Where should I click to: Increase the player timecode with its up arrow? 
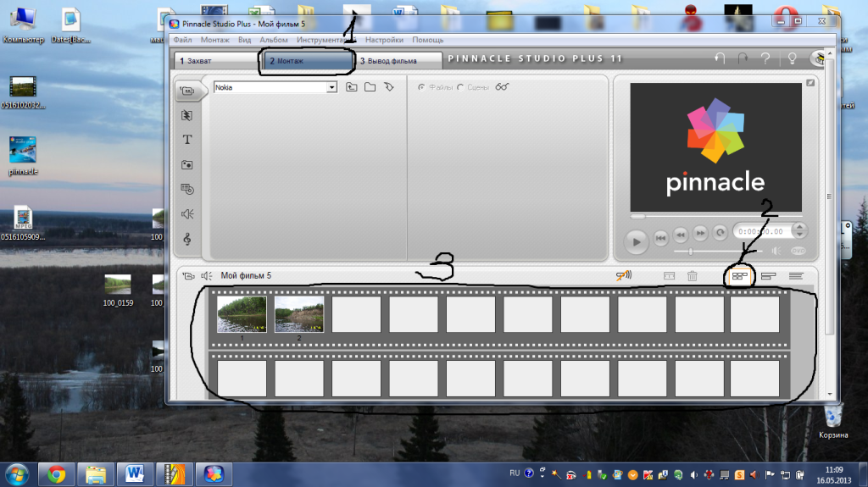click(798, 227)
